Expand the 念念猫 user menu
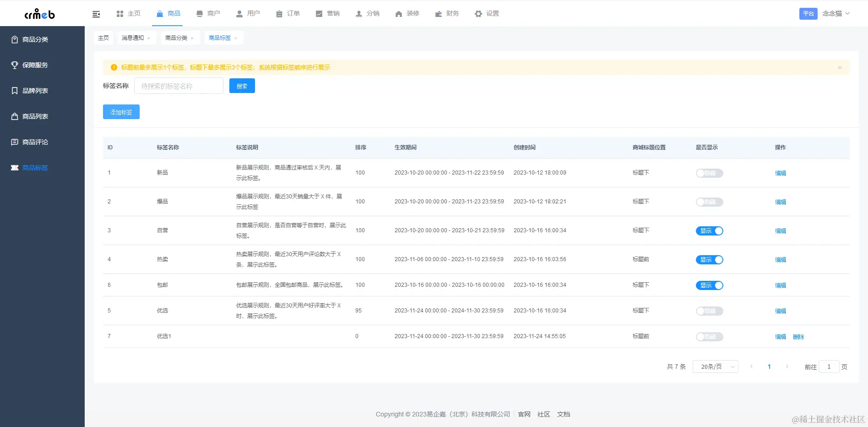This screenshot has height=427, width=868. pyautogui.click(x=836, y=14)
